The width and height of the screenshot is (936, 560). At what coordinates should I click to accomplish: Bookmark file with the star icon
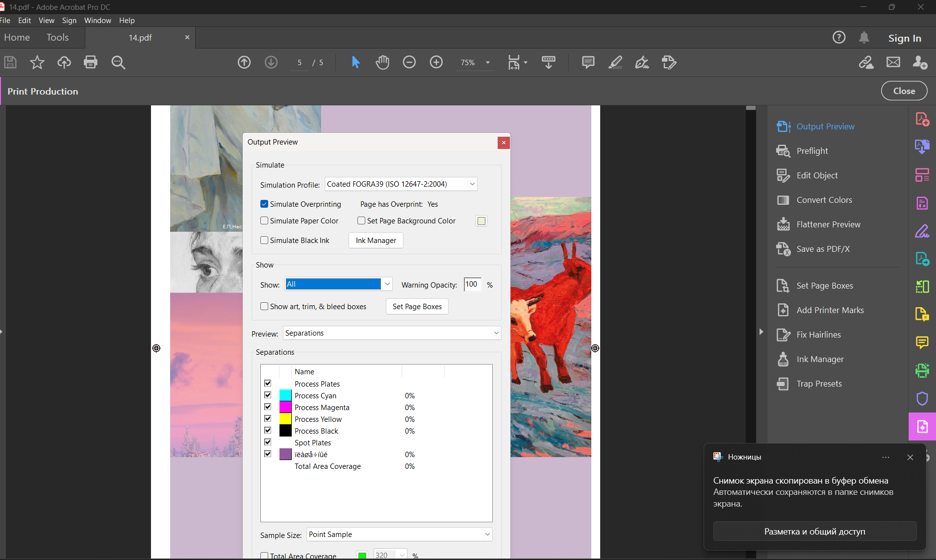point(37,62)
